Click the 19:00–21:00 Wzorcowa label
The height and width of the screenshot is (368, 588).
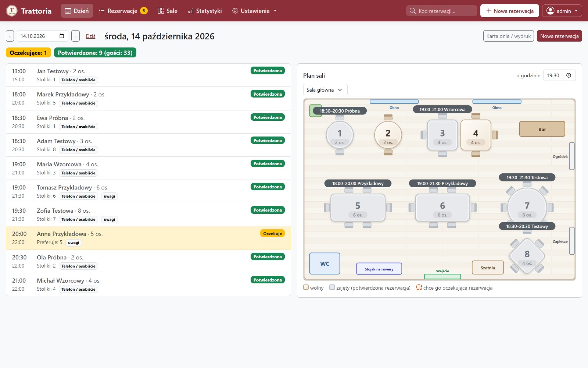click(x=442, y=109)
